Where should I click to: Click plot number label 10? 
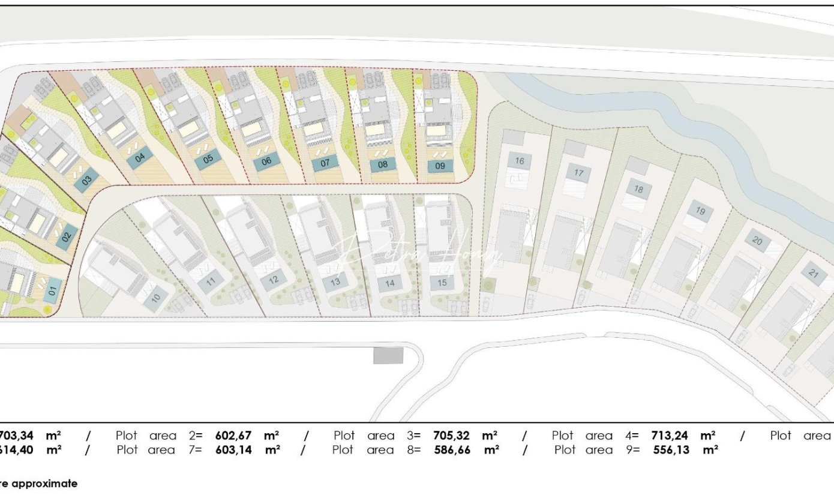pos(155,298)
